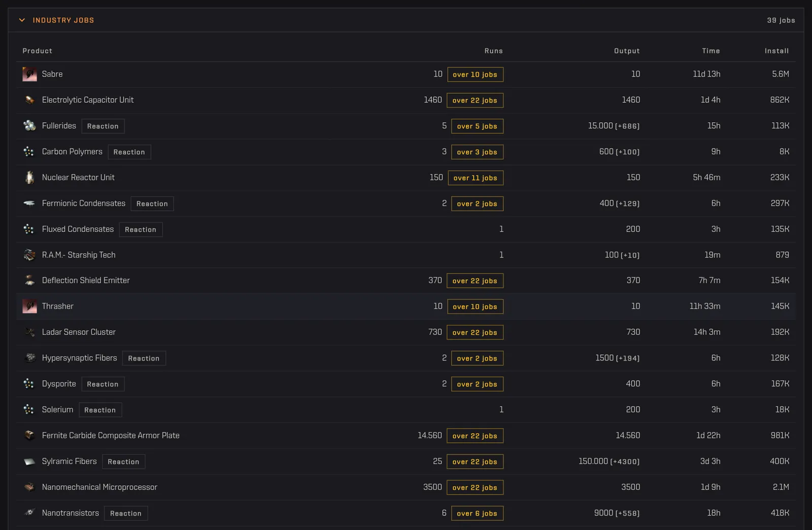Click the 2.1M install cost value

[781, 487]
